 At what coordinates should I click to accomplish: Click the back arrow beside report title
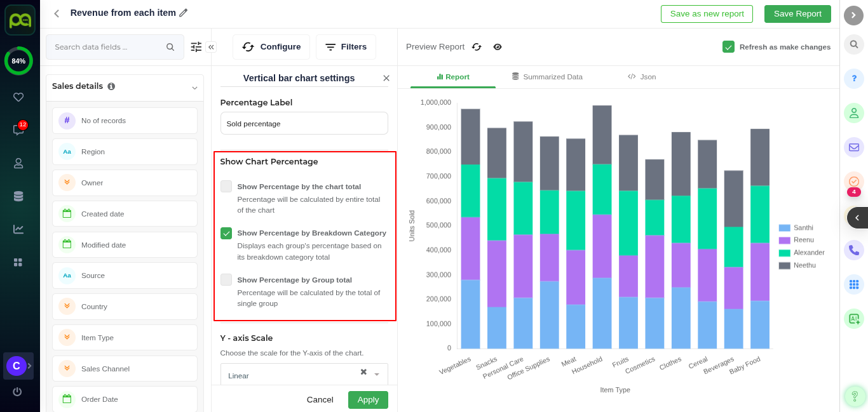pos(57,13)
